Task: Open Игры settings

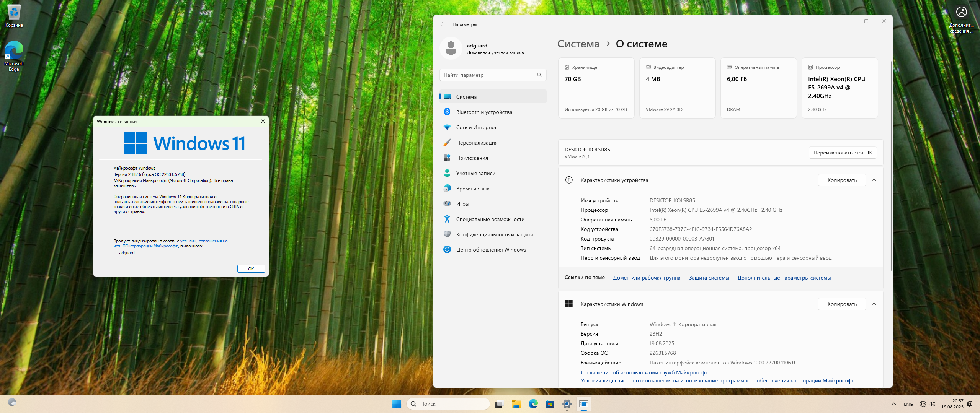Action: [x=493, y=204]
